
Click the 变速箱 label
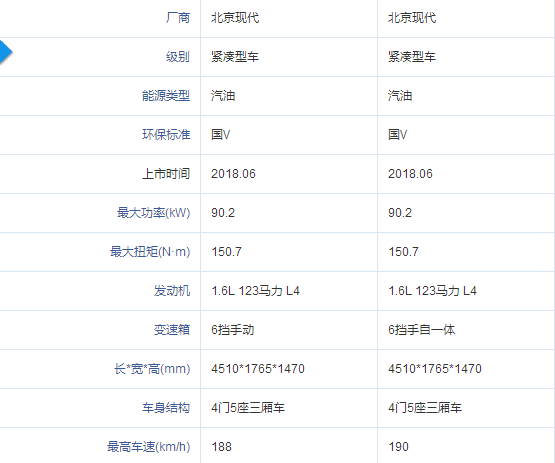point(172,330)
